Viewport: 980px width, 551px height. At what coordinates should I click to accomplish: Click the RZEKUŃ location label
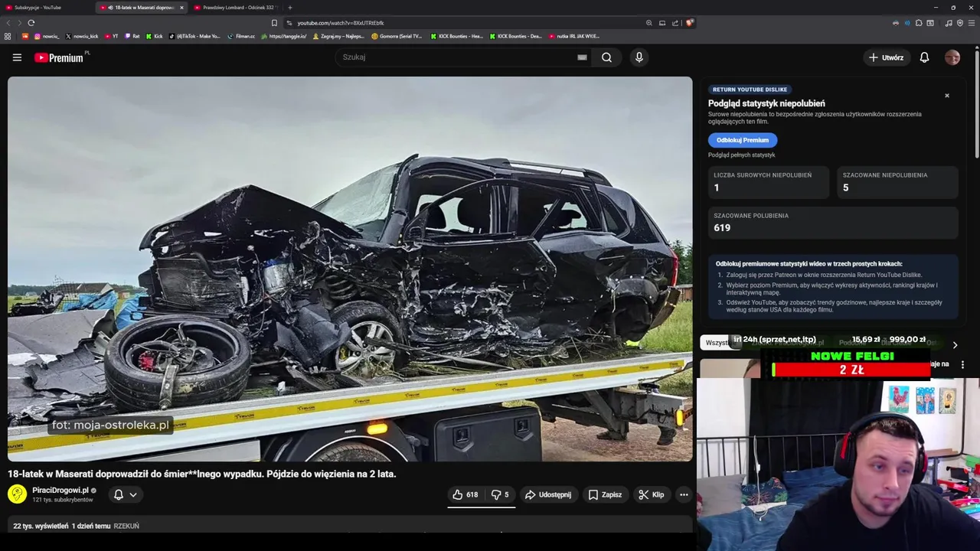[126, 527]
